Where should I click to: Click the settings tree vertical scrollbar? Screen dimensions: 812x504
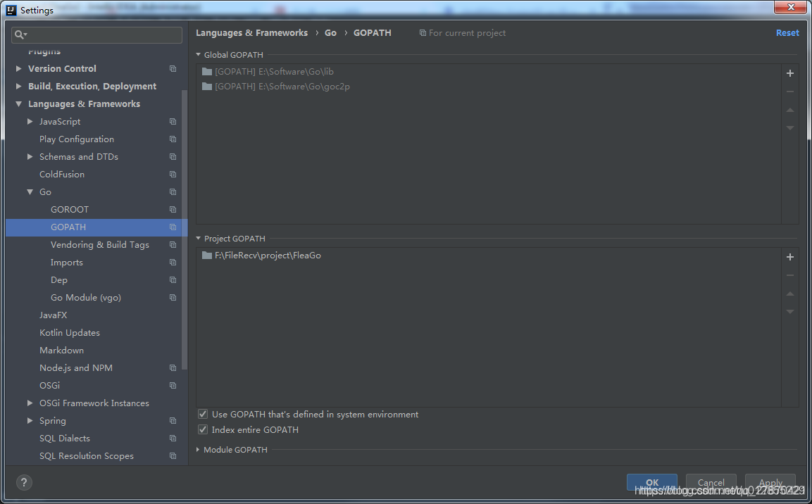[185, 229]
